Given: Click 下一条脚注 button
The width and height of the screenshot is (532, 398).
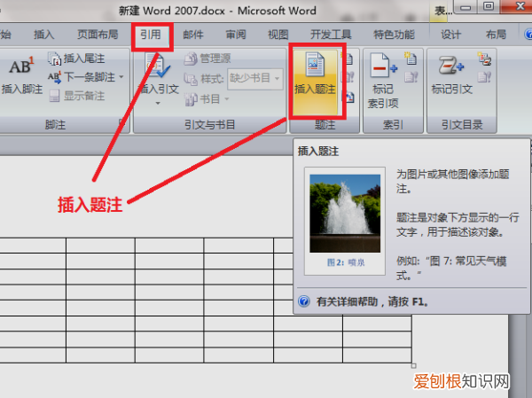Looking at the screenshot, I should point(82,77).
